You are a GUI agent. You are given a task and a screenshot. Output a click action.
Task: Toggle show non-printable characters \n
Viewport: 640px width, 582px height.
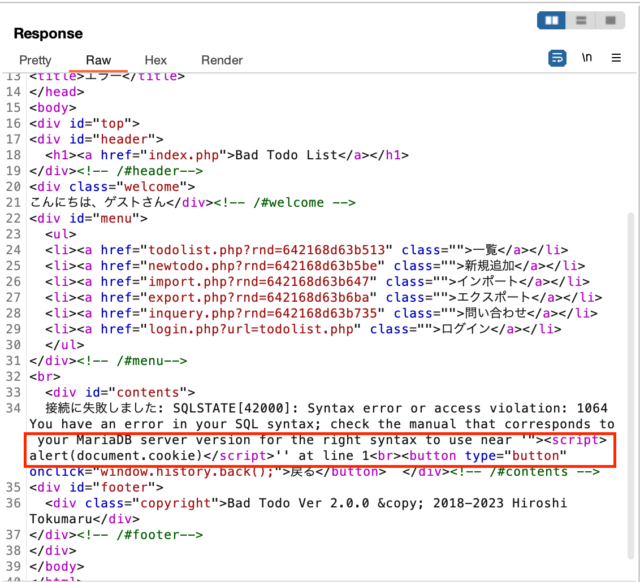point(587,58)
